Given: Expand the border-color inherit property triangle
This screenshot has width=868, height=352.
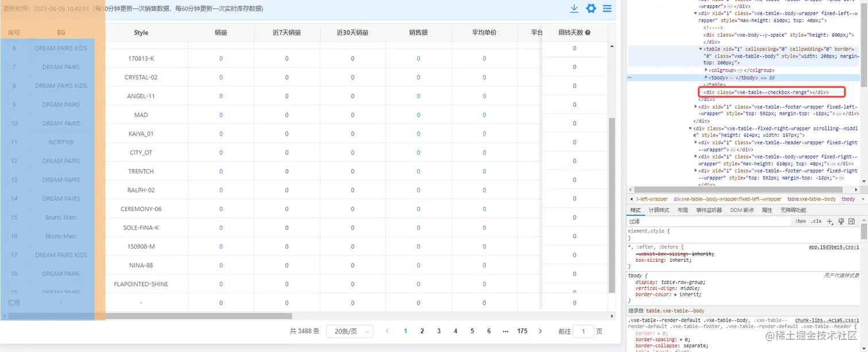Looking at the screenshot, I should (676, 295).
